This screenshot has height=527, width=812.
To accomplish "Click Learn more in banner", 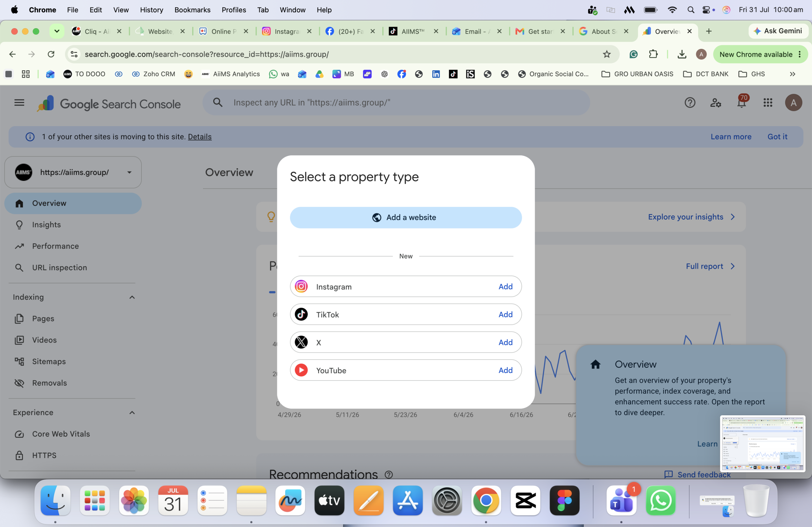I will [x=731, y=137].
